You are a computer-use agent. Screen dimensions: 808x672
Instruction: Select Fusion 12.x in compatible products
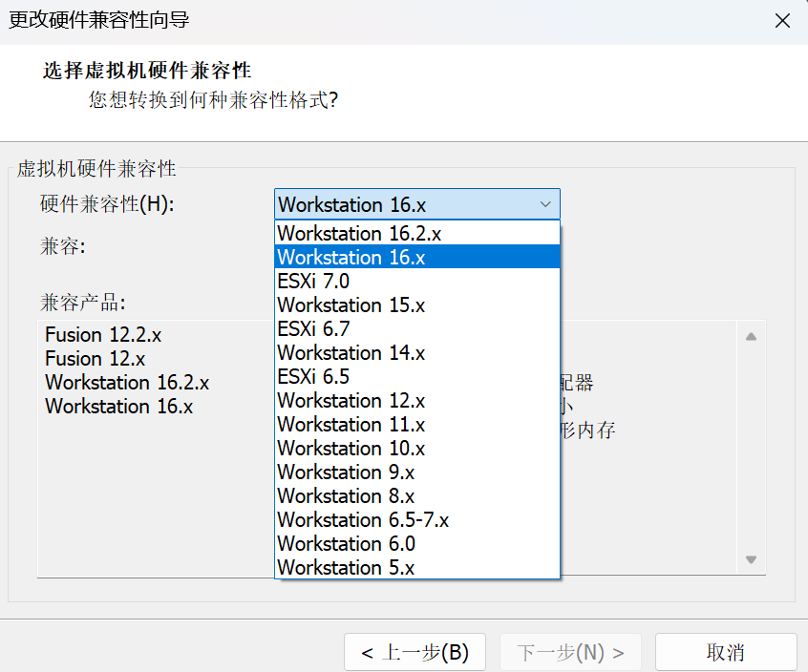pos(96,358)
